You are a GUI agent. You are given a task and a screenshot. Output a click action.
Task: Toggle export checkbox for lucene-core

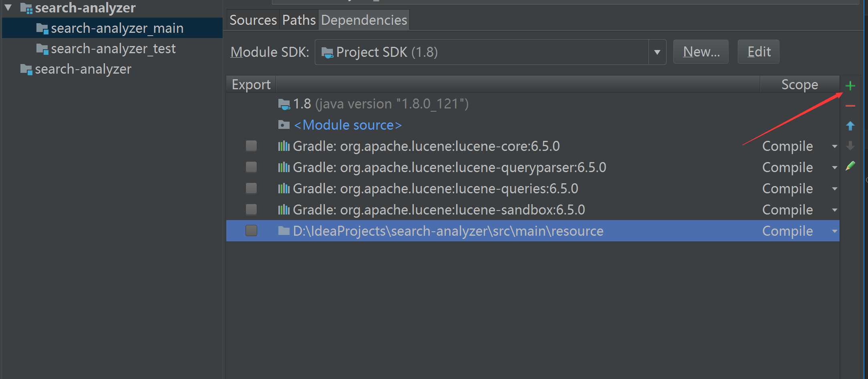(x=251, y=146)
